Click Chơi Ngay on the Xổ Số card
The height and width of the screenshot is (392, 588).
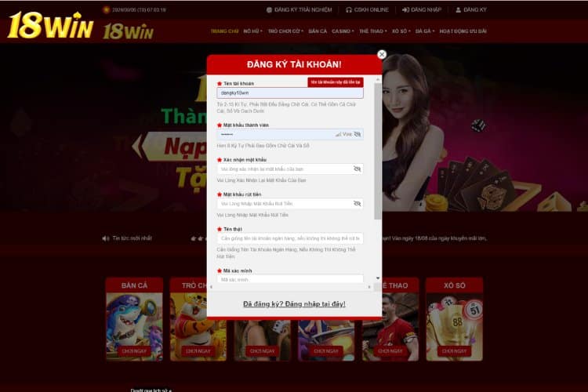(454, 351)
